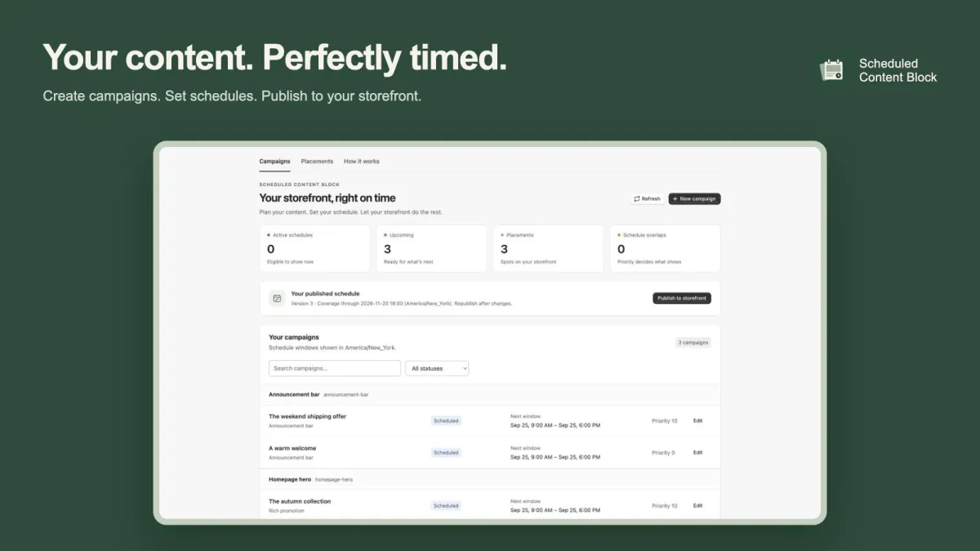The width and height of the screenshot is (980, 551).
Task: Switch to the Placements tab
Action: click(317, 161)
